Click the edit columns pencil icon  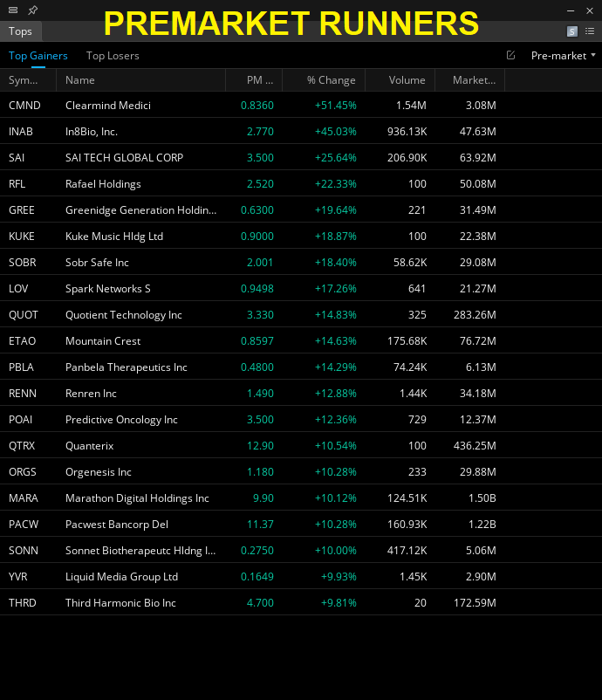coord(510,55)
